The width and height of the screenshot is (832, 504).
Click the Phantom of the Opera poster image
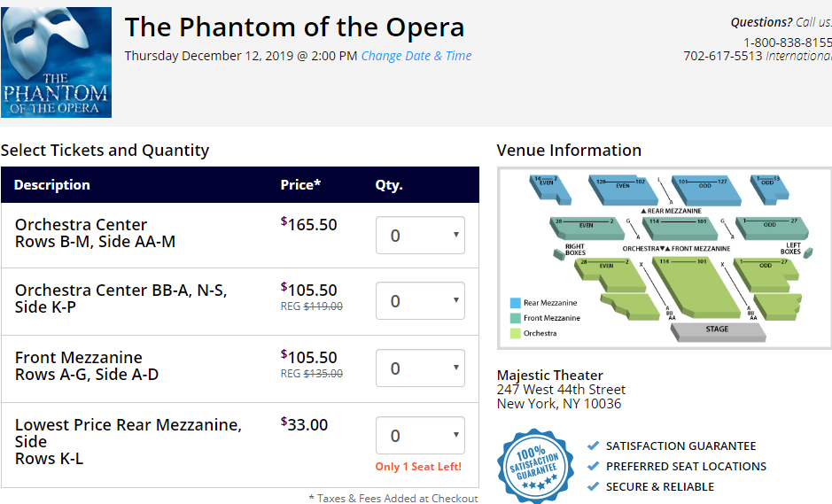(56, 62)
